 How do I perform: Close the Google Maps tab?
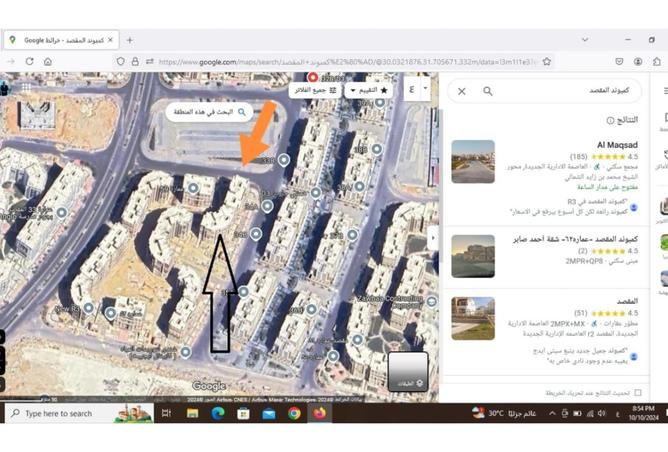tap(110, 40)
